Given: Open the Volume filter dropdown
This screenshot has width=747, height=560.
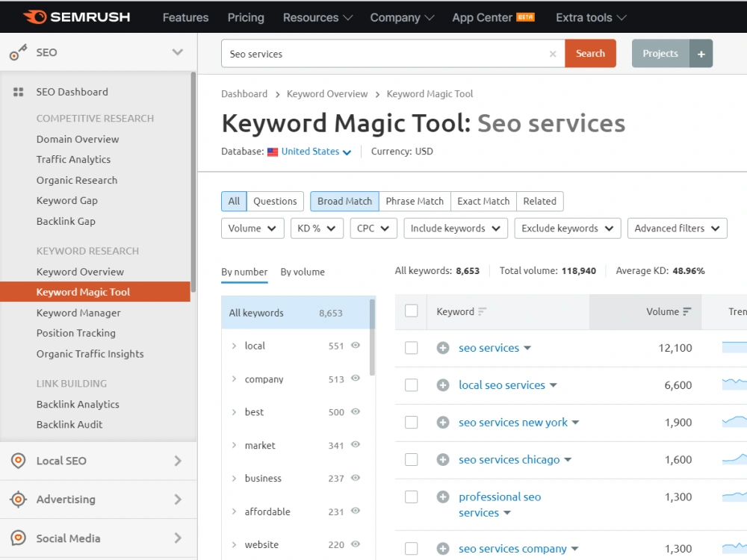Looking at the screenshot, I should [252, 228].
